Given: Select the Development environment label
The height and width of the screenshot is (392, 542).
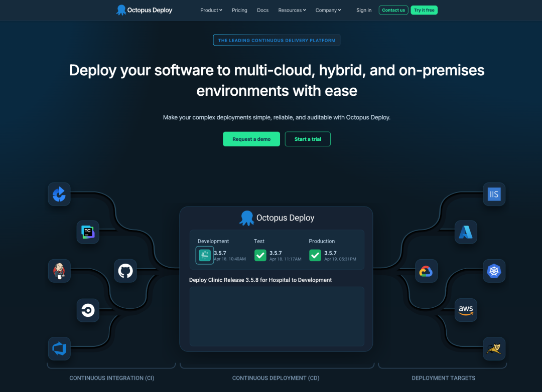Looking at the screenshot, I should pos(213,241).
